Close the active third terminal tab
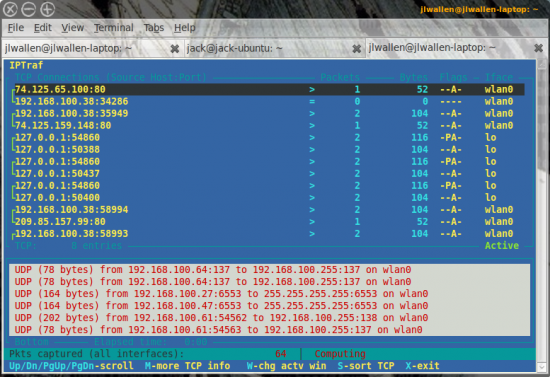Screen dimensions: 550x377 [x=538, y=48]
